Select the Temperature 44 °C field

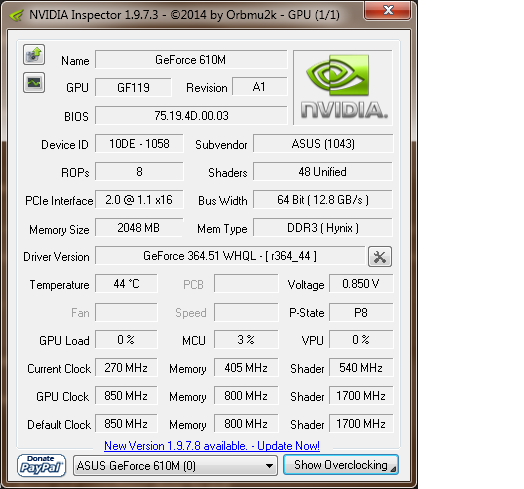(x=126, y=284)
